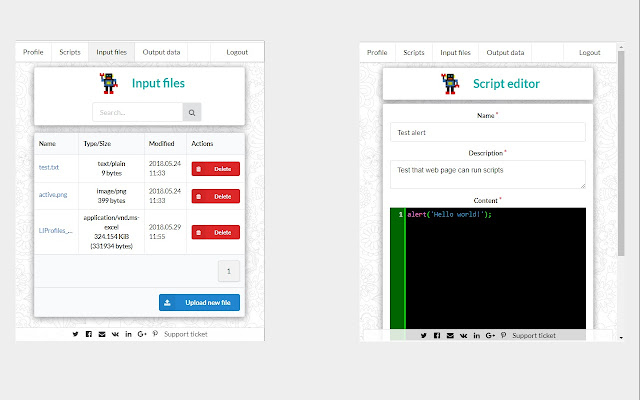Screen dimensions: 640x400
Task: Open Input files tab in Script editor window
Action: point(455,52)
